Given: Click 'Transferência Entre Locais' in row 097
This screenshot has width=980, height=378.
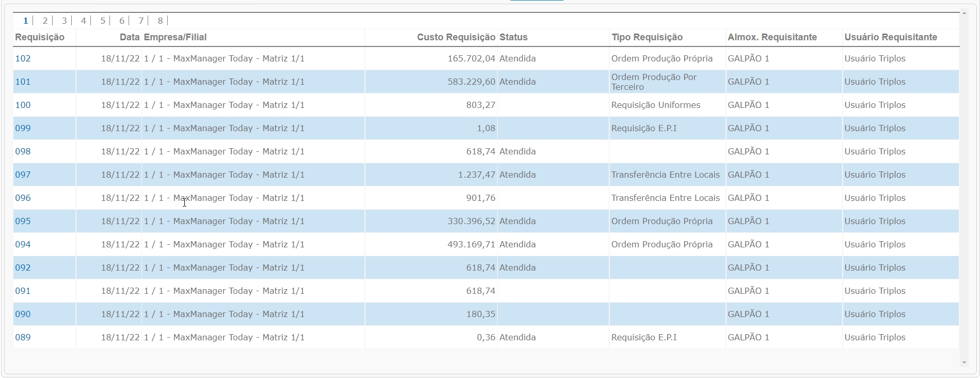Looking at the screenshot, I should (x=666, y=175).
